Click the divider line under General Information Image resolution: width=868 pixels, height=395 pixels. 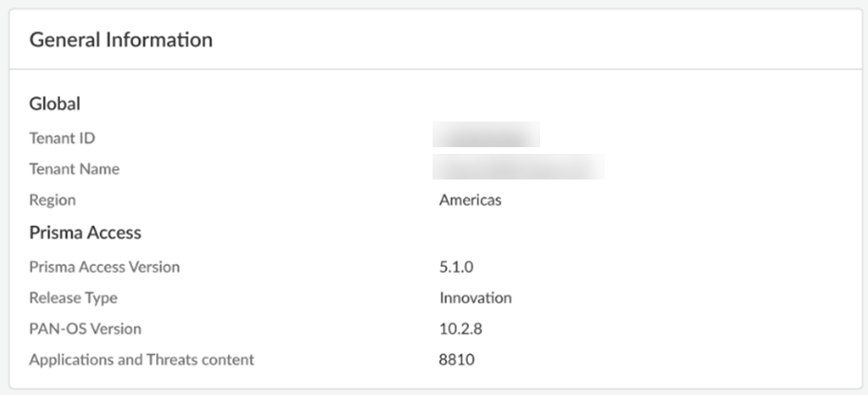tap(434, 69)
